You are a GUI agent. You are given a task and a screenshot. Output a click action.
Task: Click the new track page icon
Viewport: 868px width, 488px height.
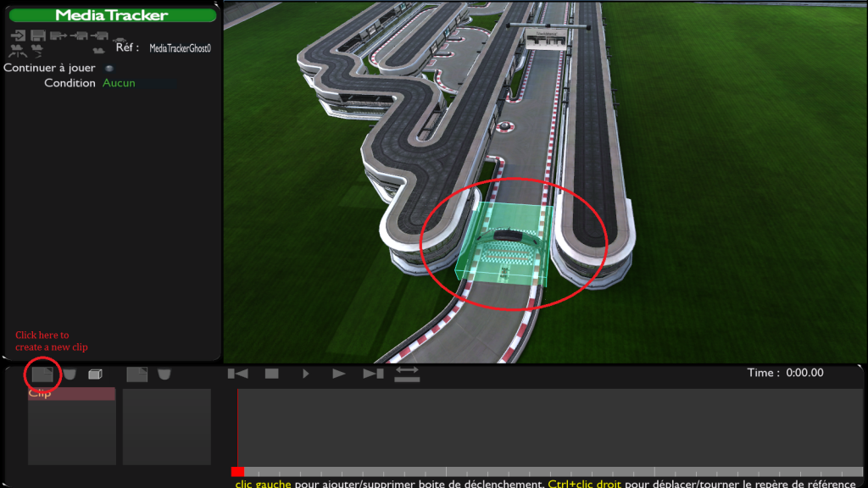tap(136, 374)
